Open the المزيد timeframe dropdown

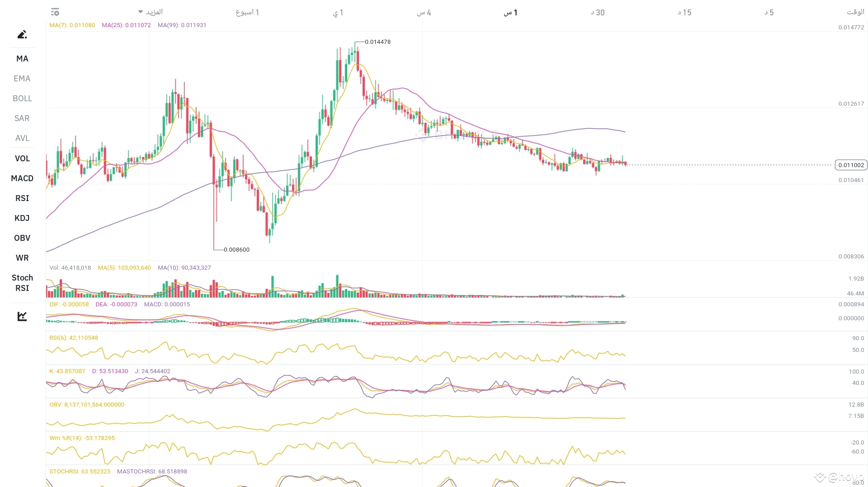[x=152, y=12]
